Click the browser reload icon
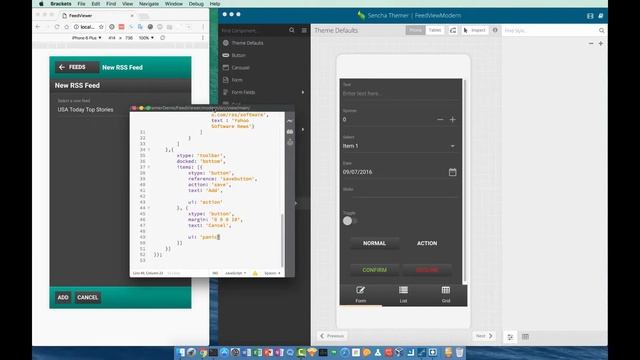640x360 pixels. click(57, 27)
